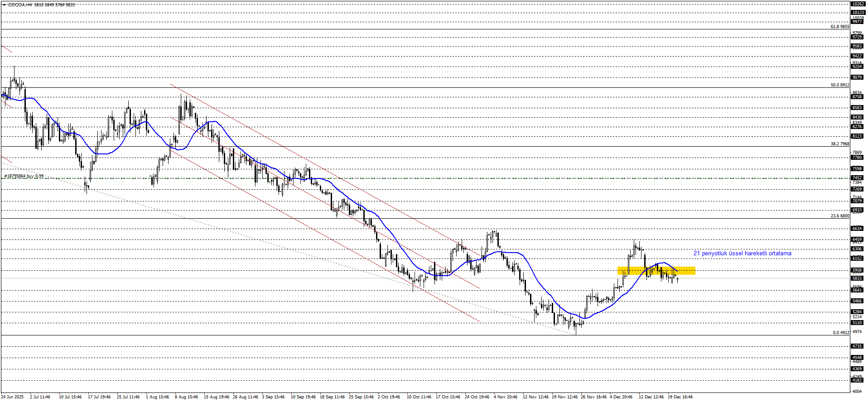Click the 9079 price label on the axis

tap(857, 77)
